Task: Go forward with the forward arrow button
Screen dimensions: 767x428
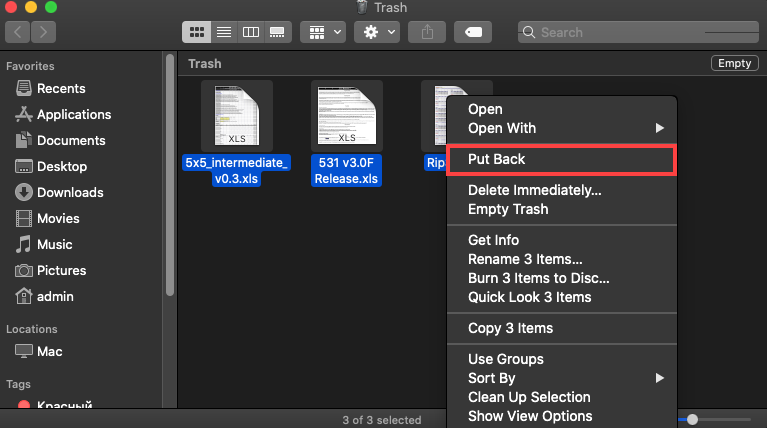Action: pos(44,32)
